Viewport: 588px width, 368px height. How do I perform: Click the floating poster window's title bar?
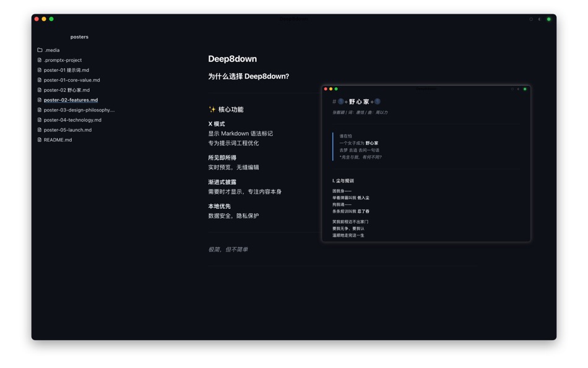tap(427, 89)
